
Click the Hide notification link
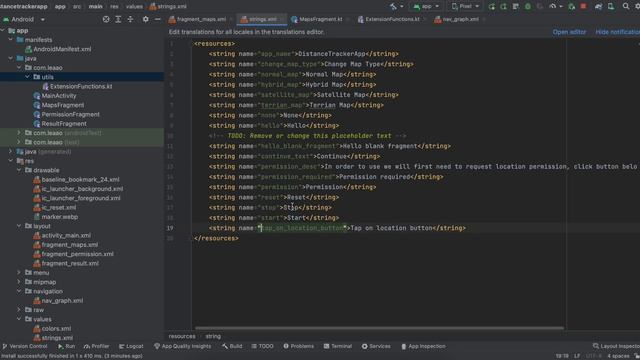[618, 32]
